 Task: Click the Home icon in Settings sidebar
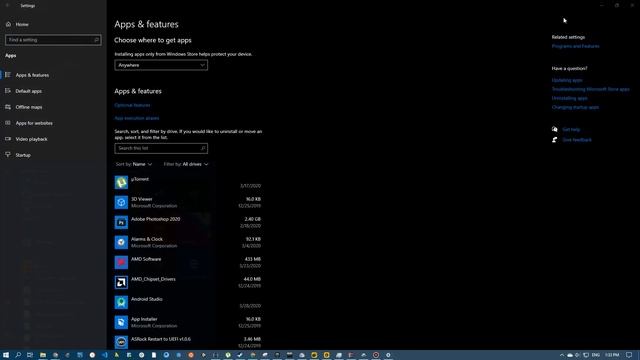[x=8, y=24]
